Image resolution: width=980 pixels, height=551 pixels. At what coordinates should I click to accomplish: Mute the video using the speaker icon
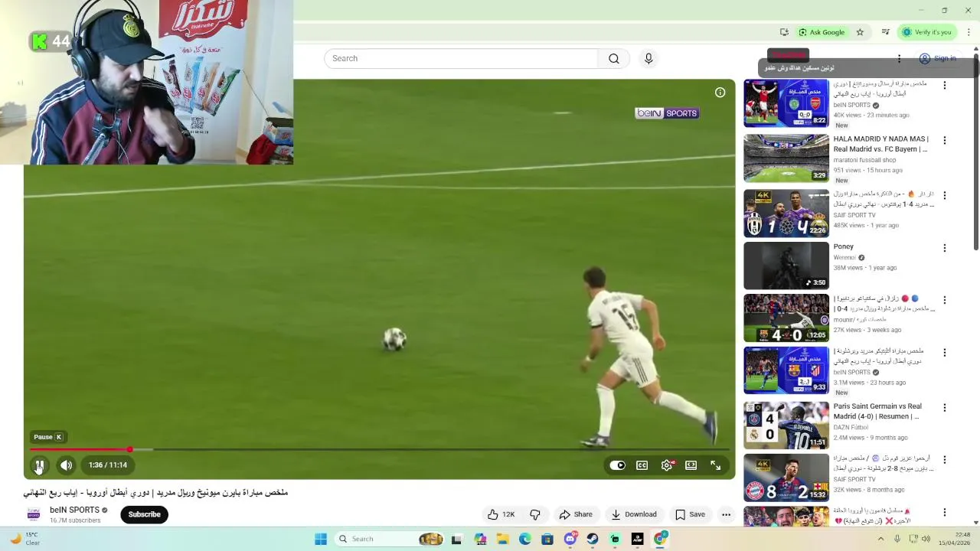(x=67, y=465)
